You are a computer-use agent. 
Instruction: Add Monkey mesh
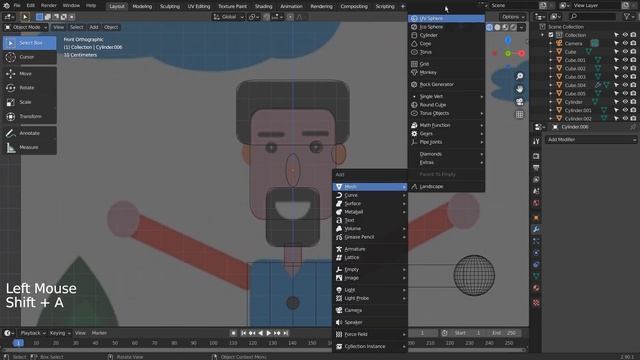[x=446, y=72]
